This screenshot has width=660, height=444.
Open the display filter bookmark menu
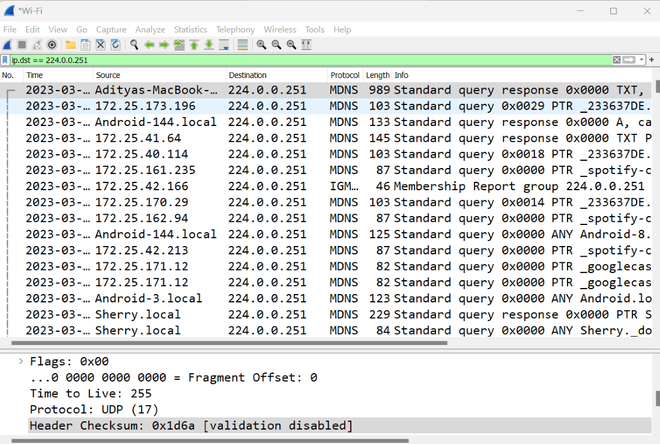click(5, 60)
